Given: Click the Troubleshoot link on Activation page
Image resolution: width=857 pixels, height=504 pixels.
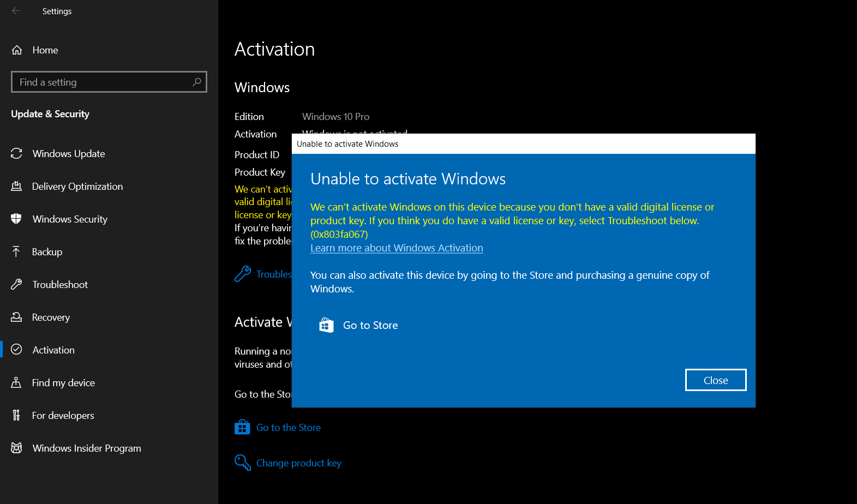Looking at the screenshot, I should (x=274, y=274).
